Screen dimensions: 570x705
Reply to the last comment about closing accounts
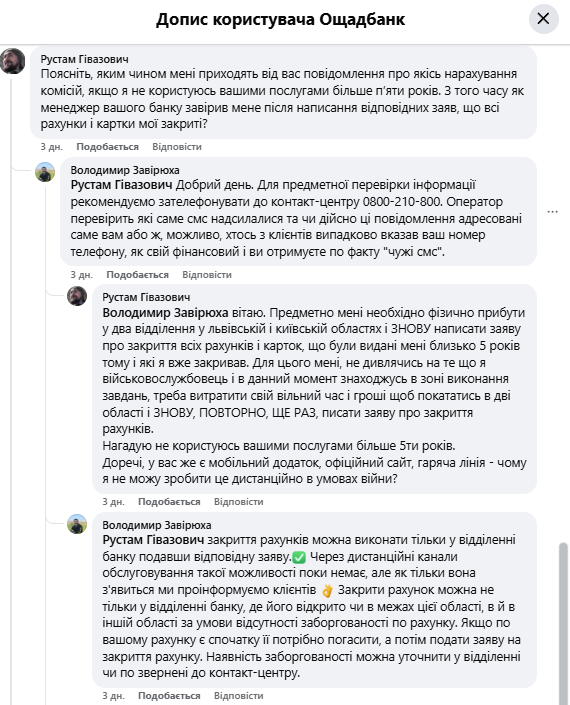point(238,695)
